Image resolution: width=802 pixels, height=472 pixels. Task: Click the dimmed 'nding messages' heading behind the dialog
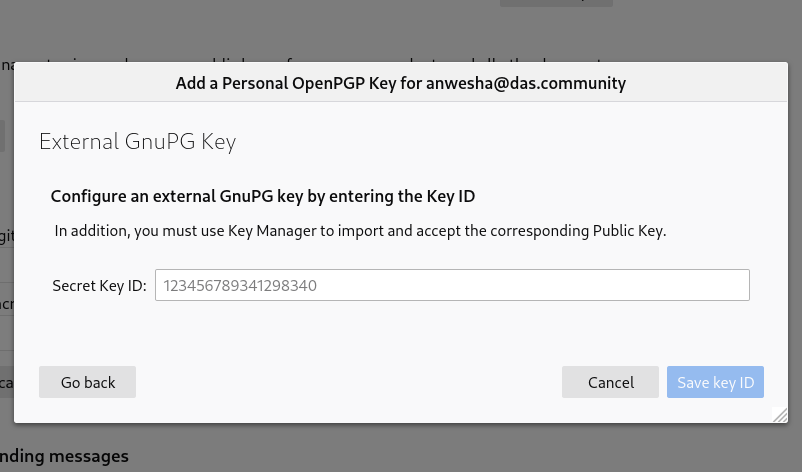point(64,456)
